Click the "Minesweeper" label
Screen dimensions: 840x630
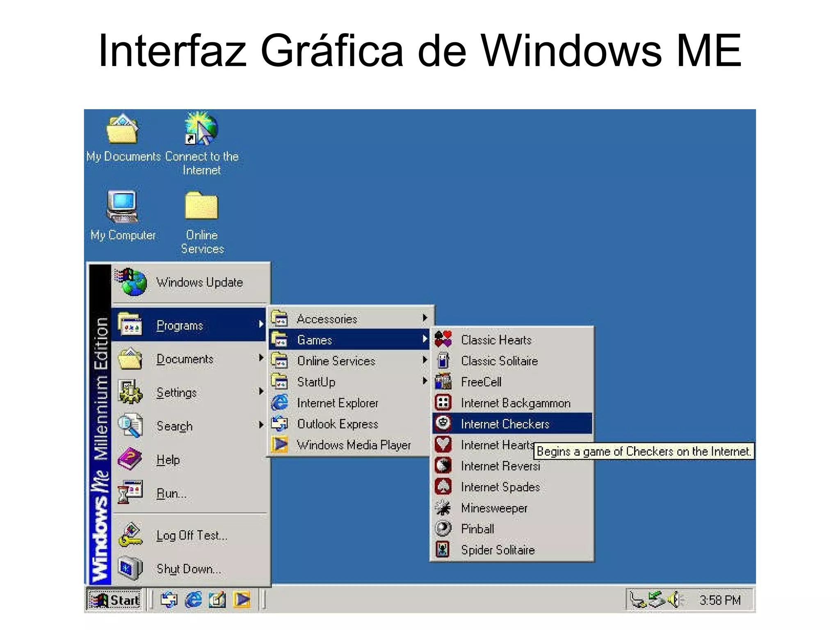494,508
